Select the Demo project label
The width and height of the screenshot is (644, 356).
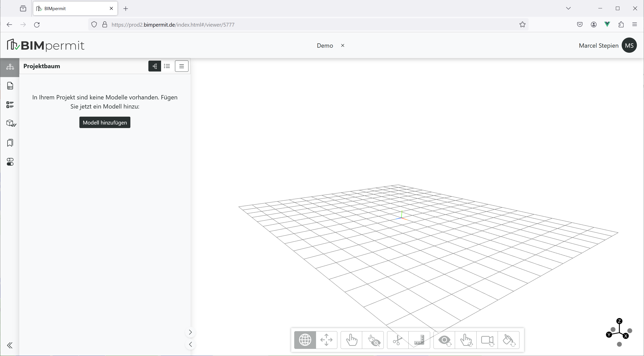pos(325,46)
